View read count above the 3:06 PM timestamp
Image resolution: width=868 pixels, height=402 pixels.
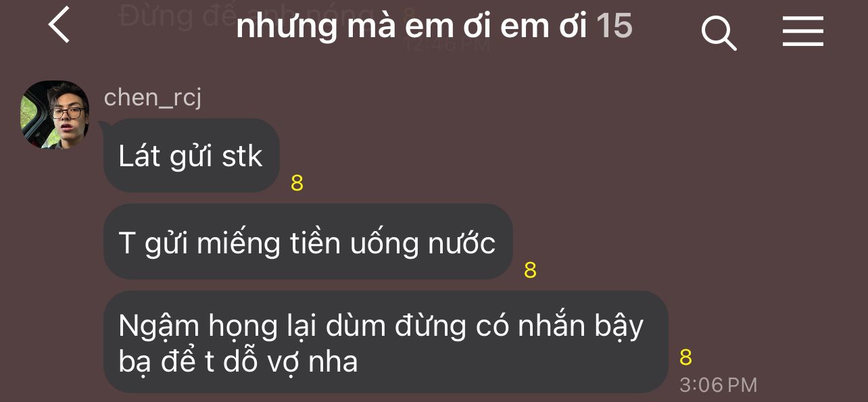pos(685,357)
